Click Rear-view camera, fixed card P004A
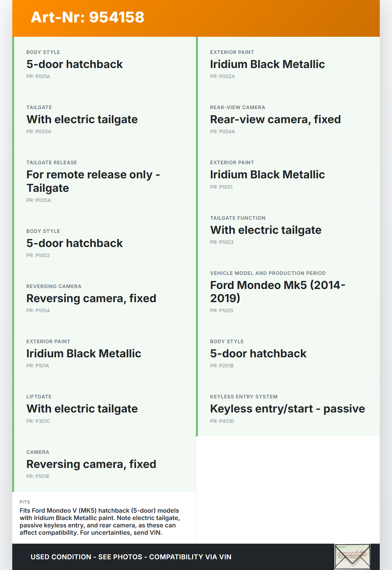 (x=288, y=120)
